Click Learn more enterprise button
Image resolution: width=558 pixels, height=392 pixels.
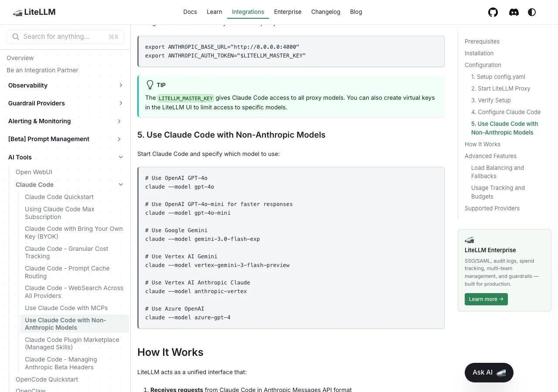(486, 299)
